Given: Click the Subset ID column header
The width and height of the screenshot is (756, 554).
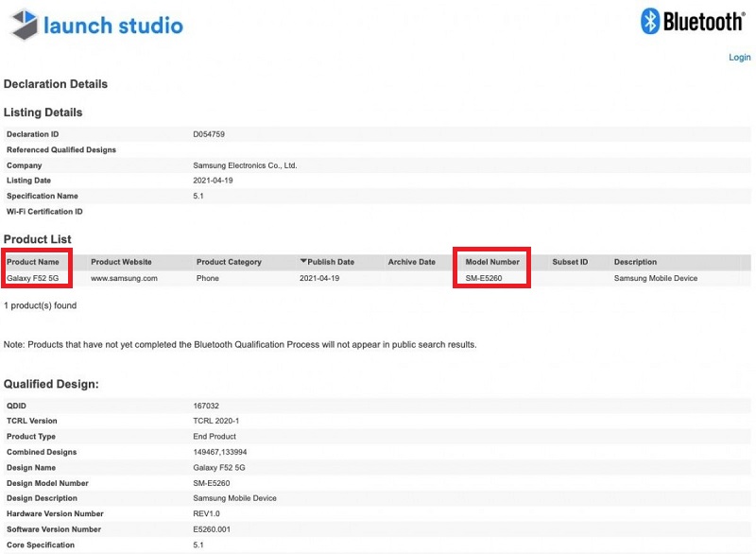Looking at the screenshot, I should click(x=570, y=262).
